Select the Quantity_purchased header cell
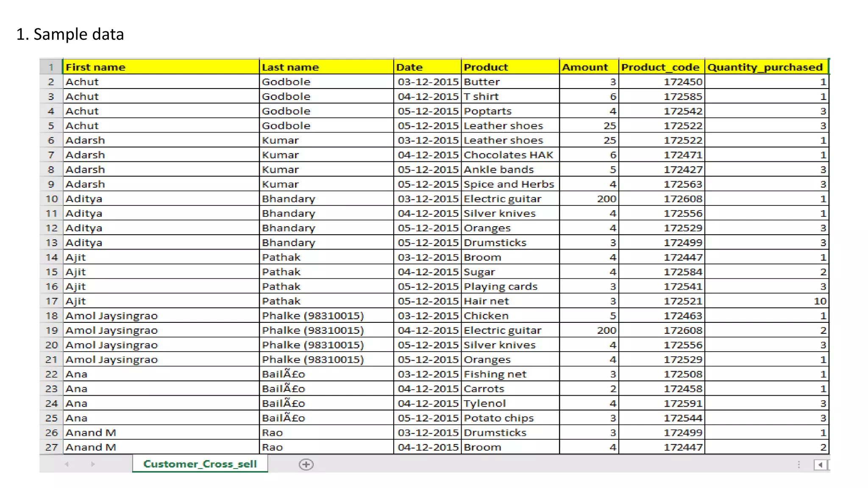 click(767, 67)
